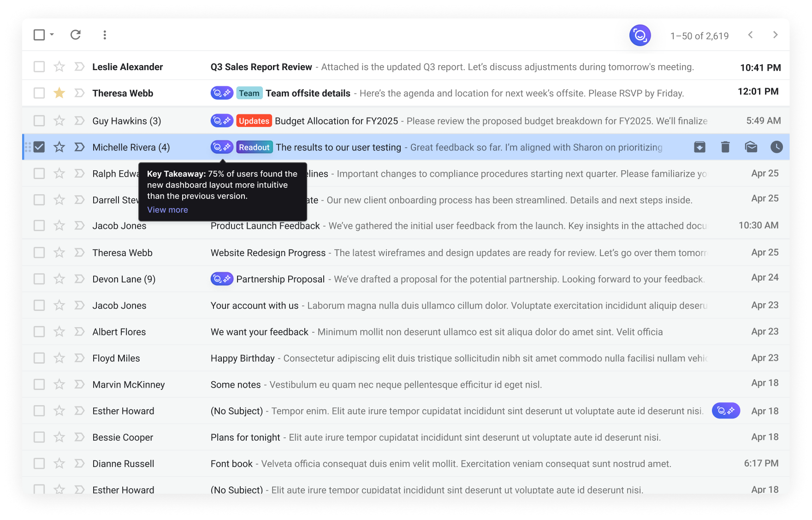Mark Jacob Jones Product Launch email important
812x520 pixels.
pos(79,226)
